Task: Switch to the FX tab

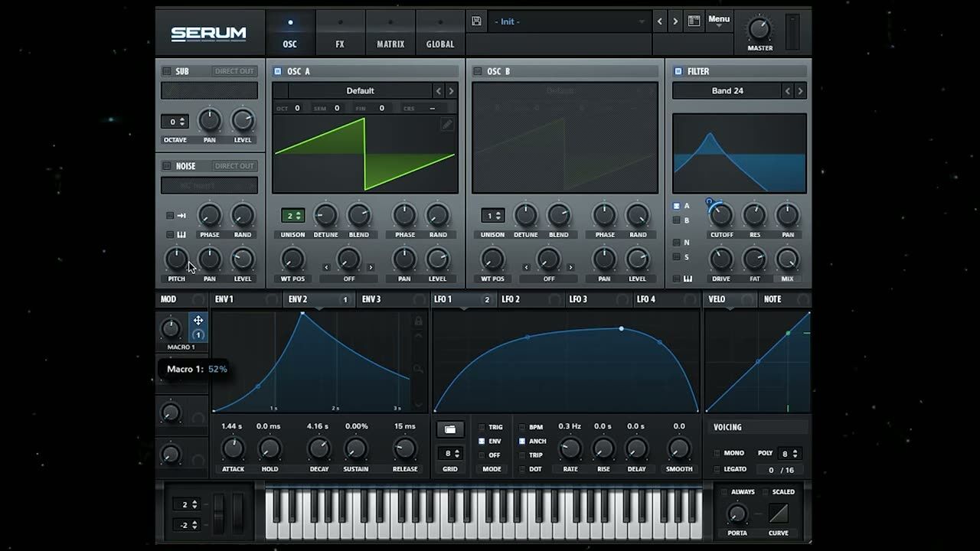Action: (340, 32)
